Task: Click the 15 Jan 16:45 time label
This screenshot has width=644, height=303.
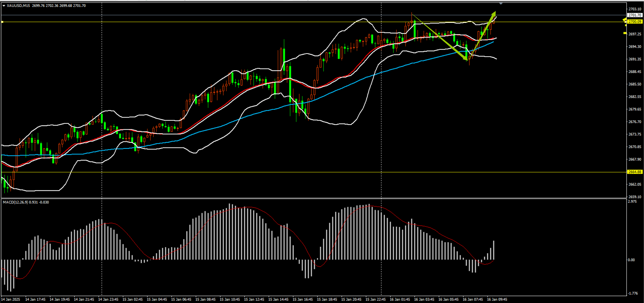Action: 303,299
